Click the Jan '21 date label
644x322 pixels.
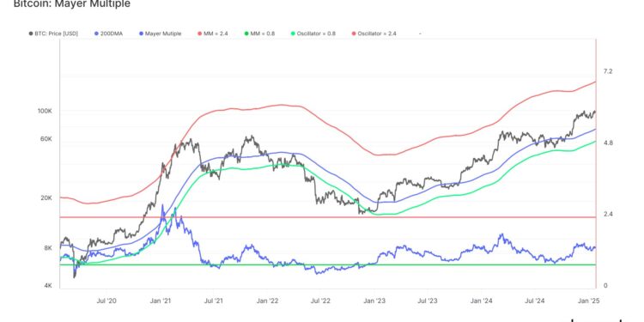point(161,301)
